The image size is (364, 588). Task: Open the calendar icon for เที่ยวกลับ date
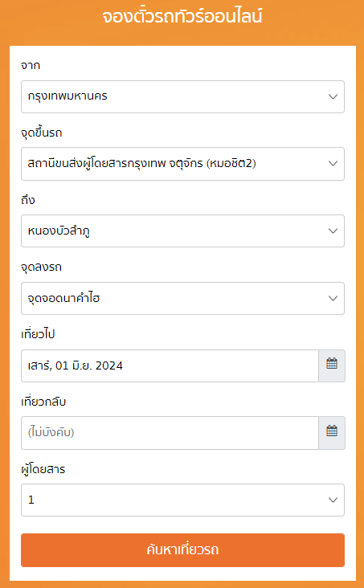tap(332, 433)
